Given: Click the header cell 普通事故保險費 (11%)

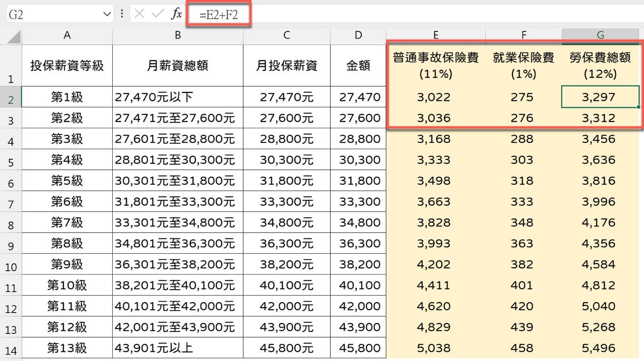Looking at the screenshot, I should click(x=436, y=65).
